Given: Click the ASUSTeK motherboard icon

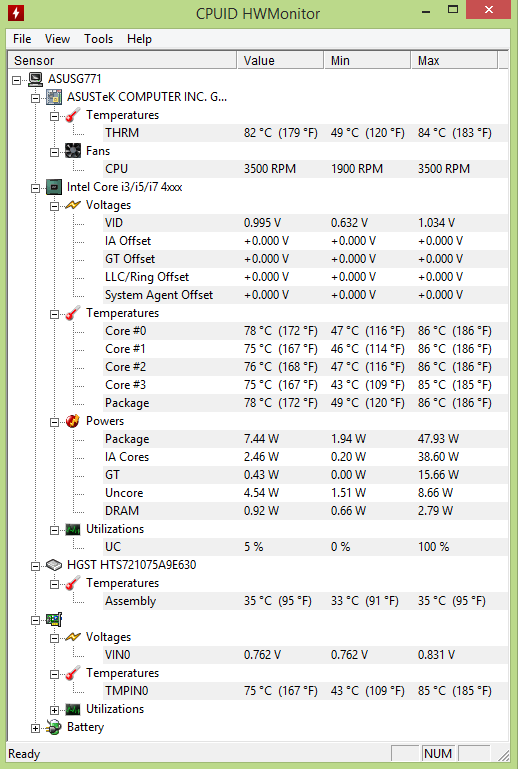Looking at the screenshot, I should tap(54, 97).
